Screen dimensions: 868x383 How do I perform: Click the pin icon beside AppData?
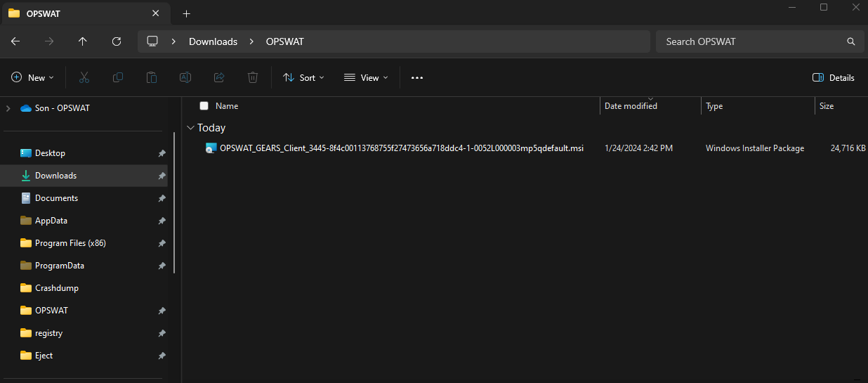coord(162,221)
